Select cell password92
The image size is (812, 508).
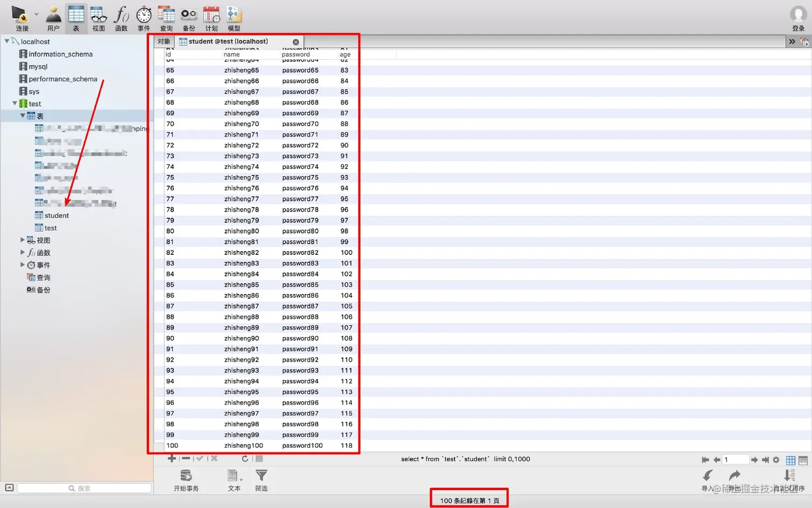[300, 360]
